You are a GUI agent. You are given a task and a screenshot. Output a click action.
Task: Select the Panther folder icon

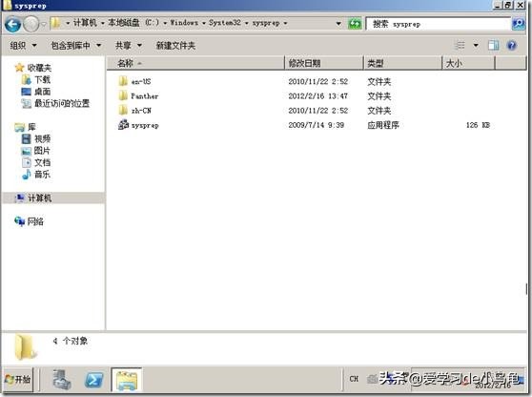click(123, 95)
